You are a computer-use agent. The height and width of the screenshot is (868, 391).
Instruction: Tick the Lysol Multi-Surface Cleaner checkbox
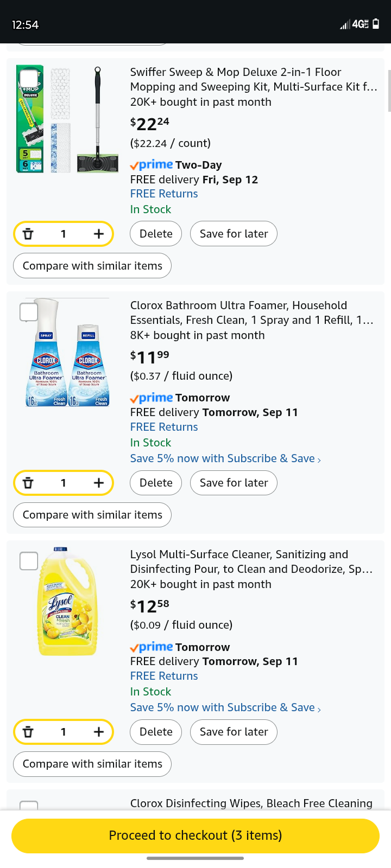(29, 561)
